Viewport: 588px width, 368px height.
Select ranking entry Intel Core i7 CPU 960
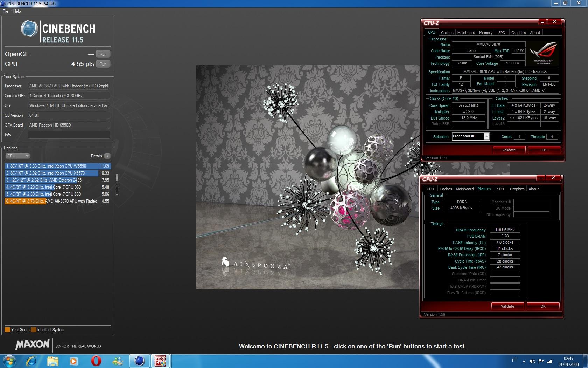[x=58, y=187]
